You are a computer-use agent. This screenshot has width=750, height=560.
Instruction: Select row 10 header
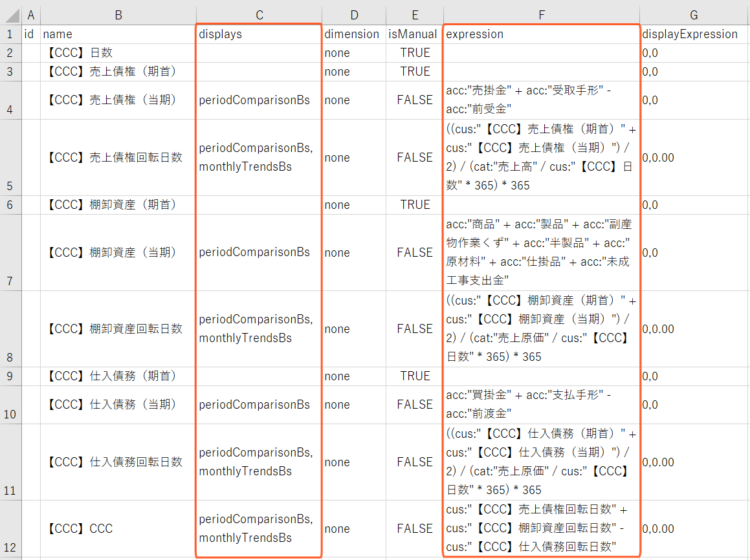[10, 405]
